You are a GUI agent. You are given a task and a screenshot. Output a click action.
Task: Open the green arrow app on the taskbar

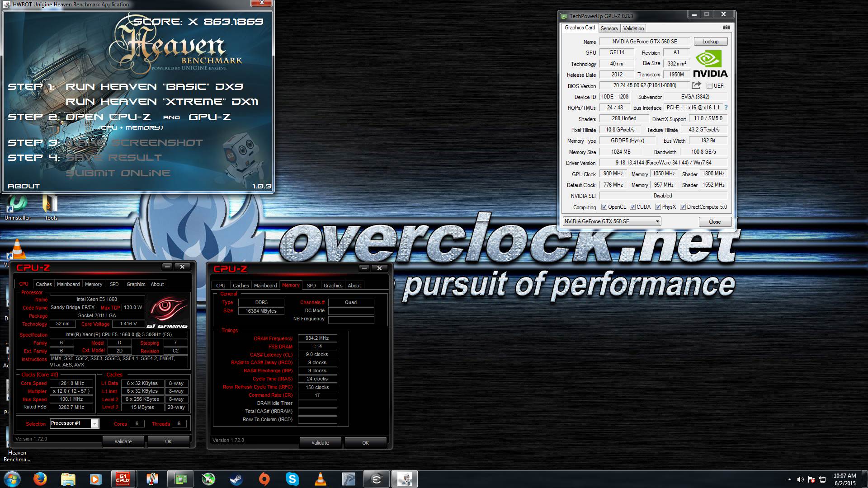(x=208, y=479)
